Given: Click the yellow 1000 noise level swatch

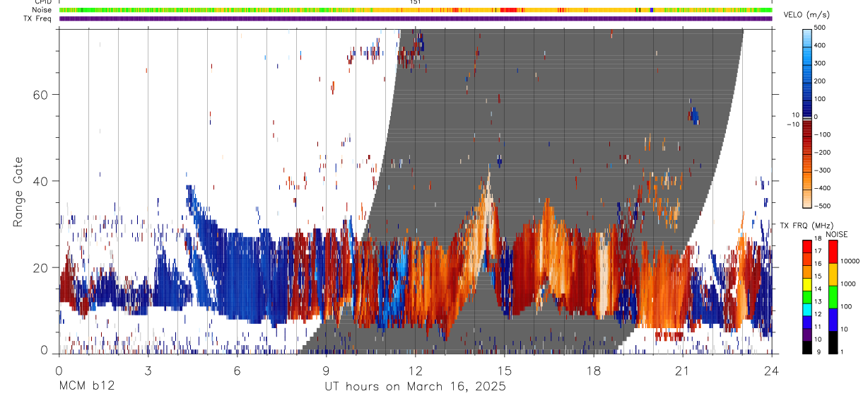Looking at the screenshot, I should (834, 274).
